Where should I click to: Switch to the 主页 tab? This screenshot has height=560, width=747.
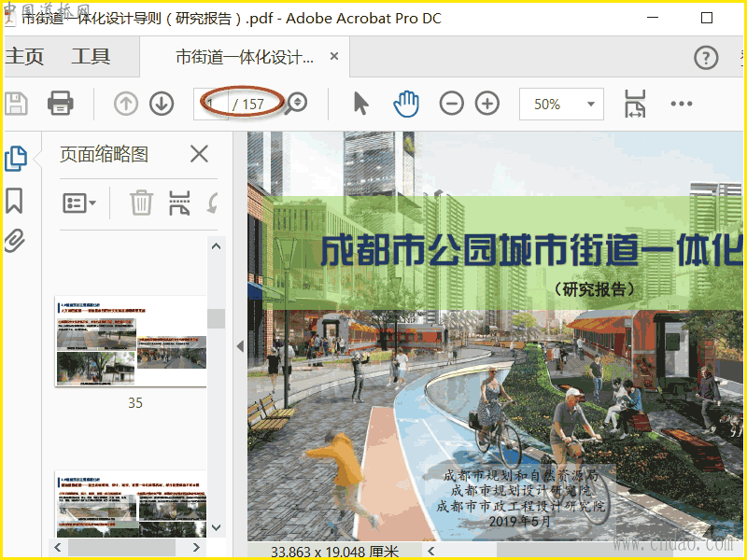24,57
